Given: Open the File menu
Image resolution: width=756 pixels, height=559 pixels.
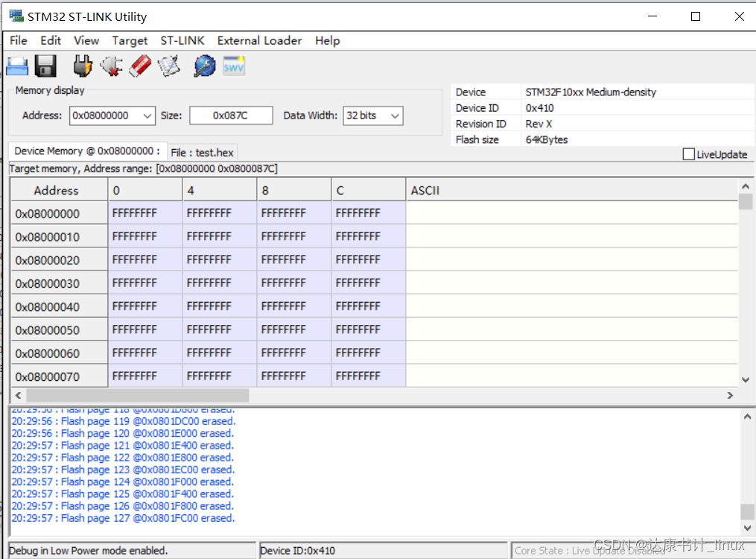Looking at the screenshot, I should [19, 40].
